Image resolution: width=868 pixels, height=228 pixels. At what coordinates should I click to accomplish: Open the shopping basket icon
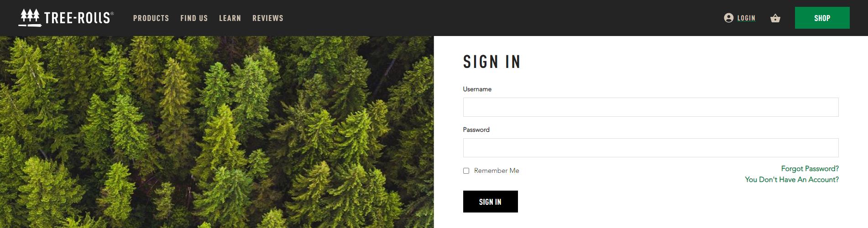tap(775, 18)
